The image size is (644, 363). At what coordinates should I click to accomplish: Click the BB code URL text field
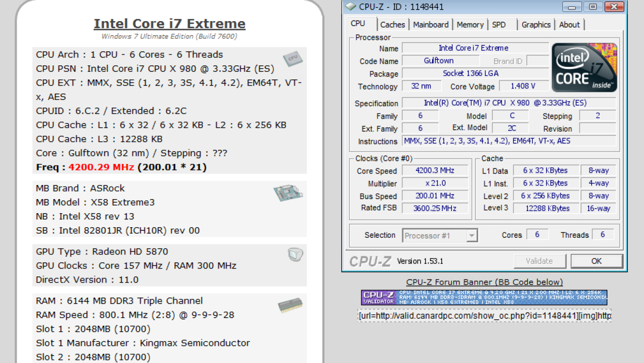coord(485,316)
